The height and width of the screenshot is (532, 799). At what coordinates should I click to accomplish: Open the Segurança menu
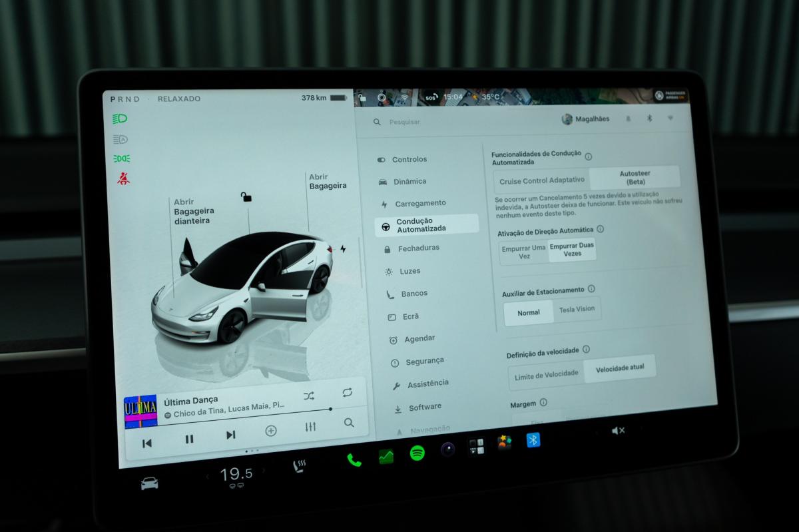(417, 362)
